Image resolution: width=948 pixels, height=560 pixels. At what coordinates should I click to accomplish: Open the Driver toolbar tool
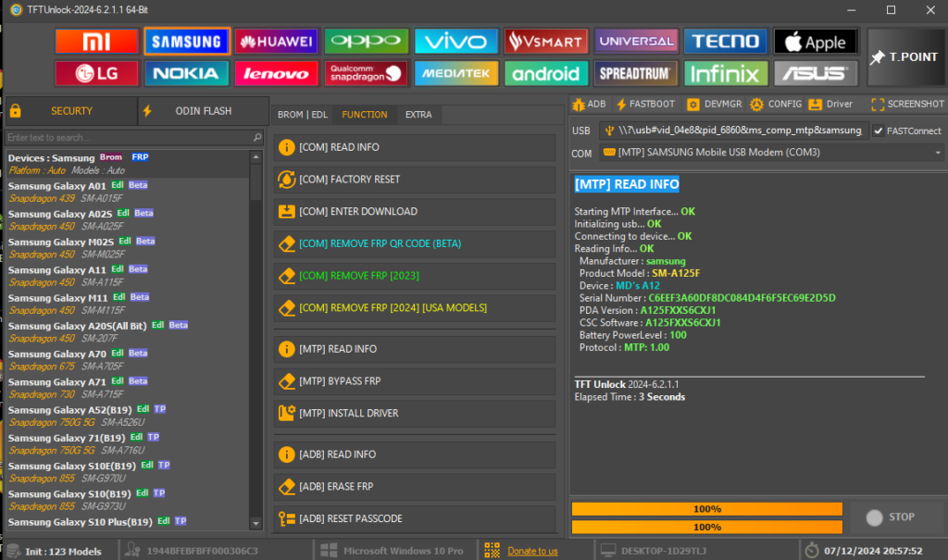click(x=830, y=104)
